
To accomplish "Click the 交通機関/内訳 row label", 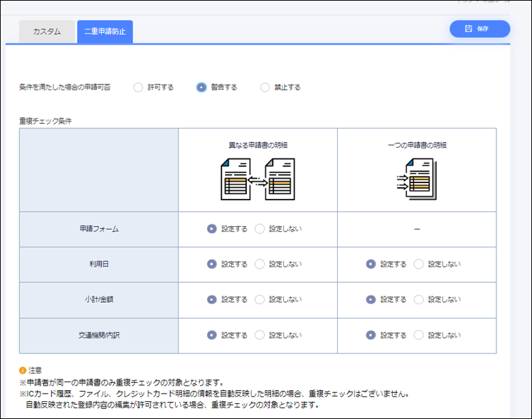I will [99, 335].
